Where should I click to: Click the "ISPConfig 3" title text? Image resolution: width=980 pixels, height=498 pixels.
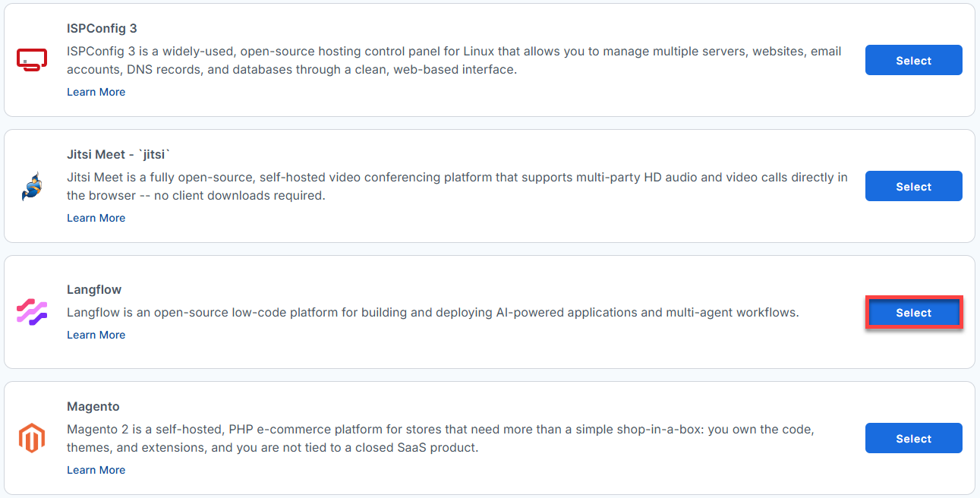click(102, 29)
